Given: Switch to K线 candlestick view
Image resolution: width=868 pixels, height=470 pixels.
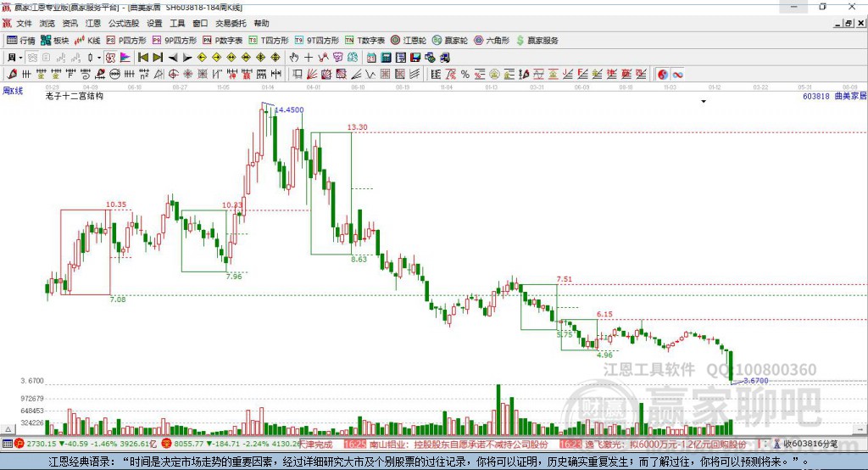Looking at the screenshot, I should tap(87, 41).
